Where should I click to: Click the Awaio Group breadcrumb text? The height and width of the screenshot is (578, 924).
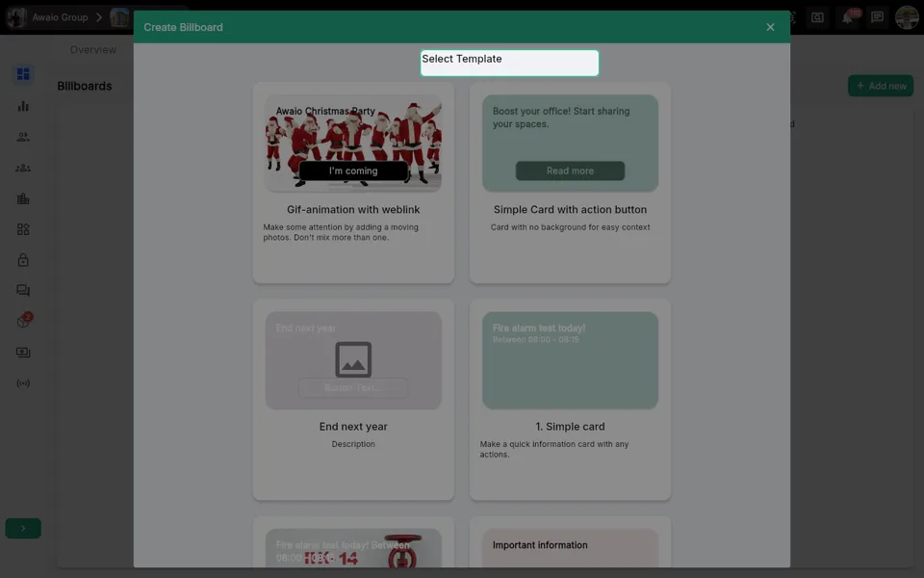[60, 17]
